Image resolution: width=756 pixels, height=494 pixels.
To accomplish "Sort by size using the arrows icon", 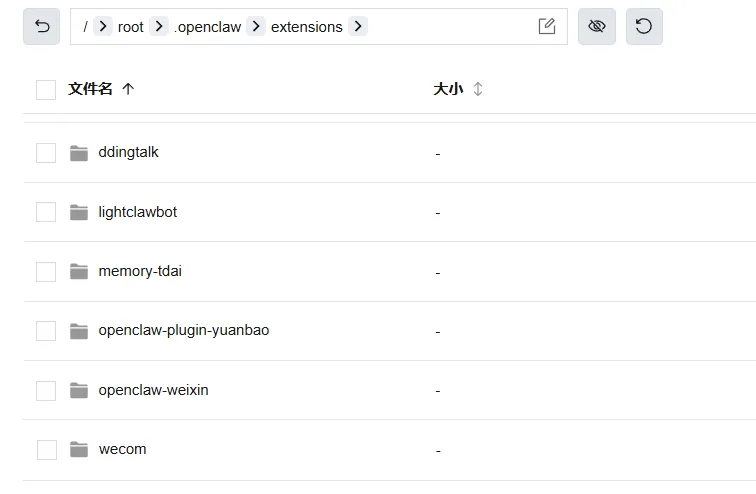I will 478,89.
